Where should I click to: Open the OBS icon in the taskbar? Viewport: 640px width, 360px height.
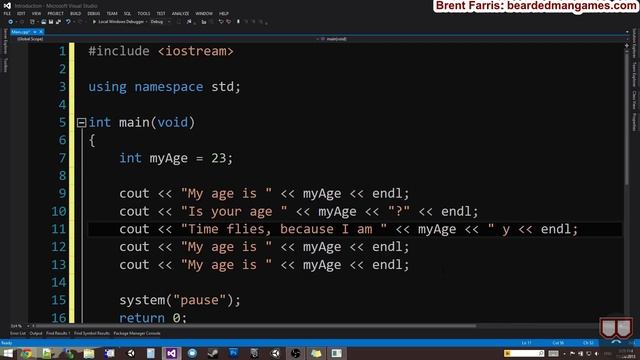click(296, 353)
